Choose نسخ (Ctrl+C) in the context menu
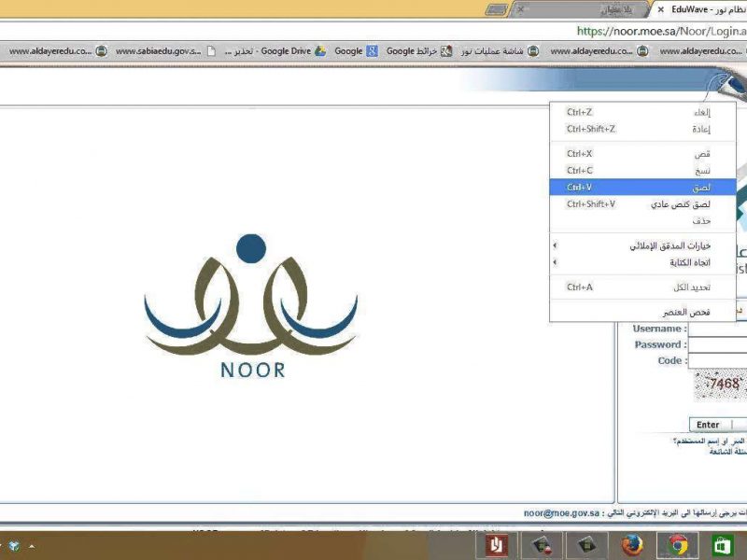The height and width of the screenshot is (560, 747). pos(643,171)
